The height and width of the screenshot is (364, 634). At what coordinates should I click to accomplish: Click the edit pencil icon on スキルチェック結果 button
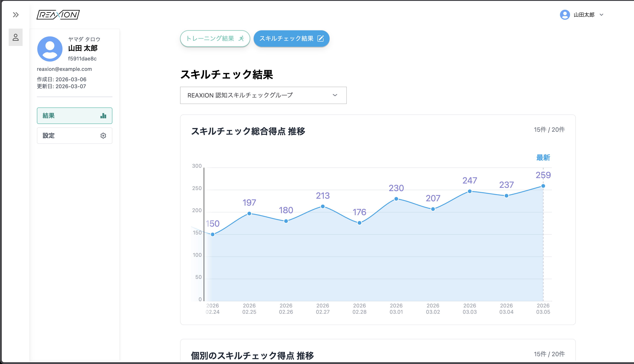click(x=321, y=39)
